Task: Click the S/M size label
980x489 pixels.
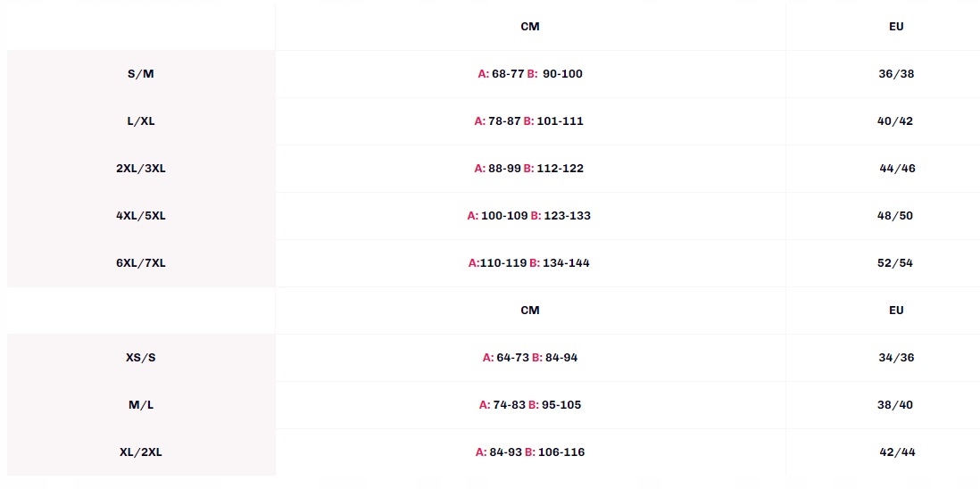Action: pyautogui.click(x=141, y=74)
